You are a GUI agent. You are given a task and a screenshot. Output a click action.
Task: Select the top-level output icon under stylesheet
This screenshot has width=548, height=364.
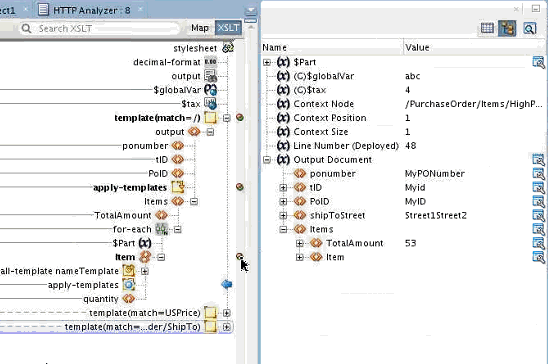pos(210,76)
